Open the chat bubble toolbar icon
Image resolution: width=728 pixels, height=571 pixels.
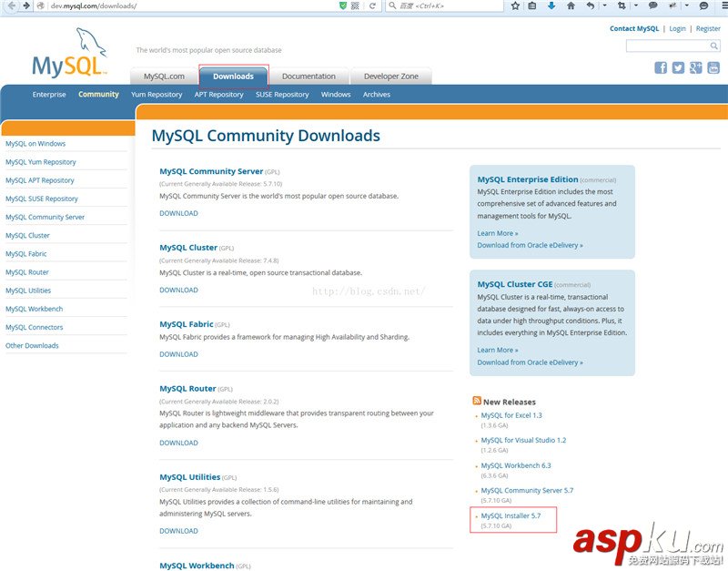[x=652, y=5]
